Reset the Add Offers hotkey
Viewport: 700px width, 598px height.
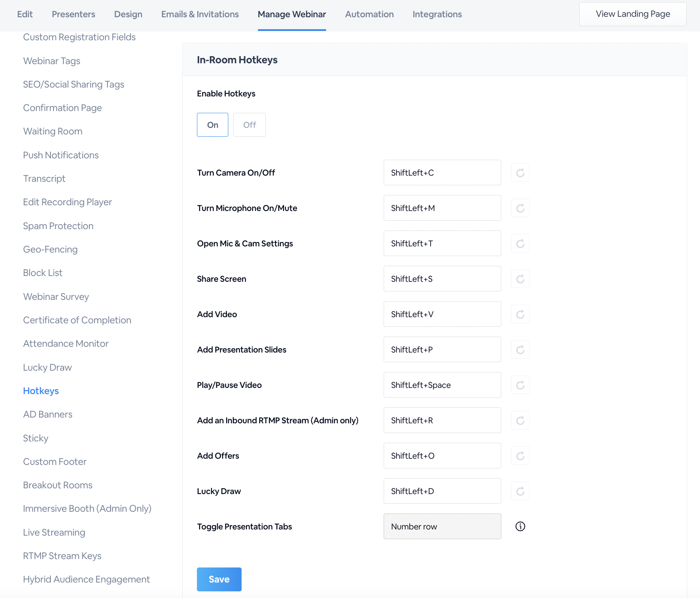[x=520, y=456]
